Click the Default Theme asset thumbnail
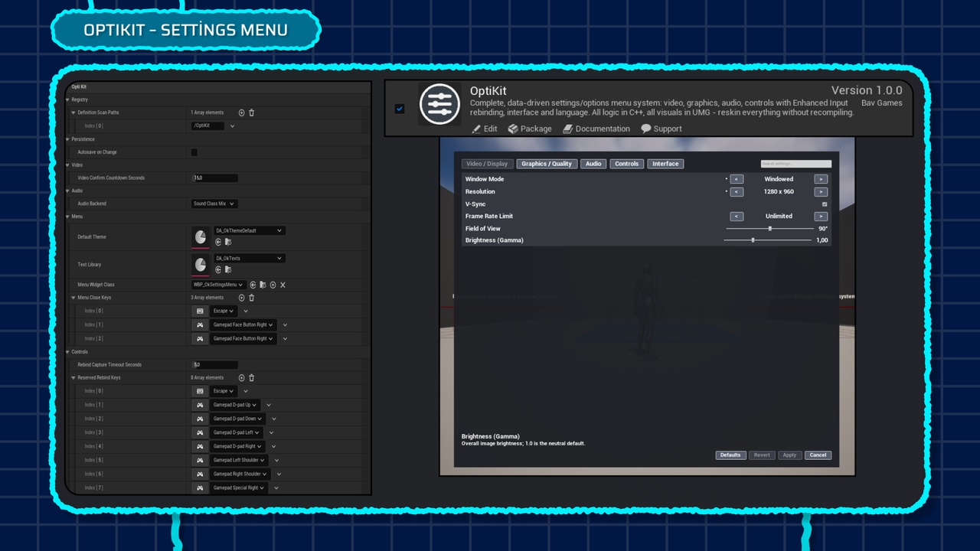The height and width of the screenshot is (551, 980). [200, 236]
